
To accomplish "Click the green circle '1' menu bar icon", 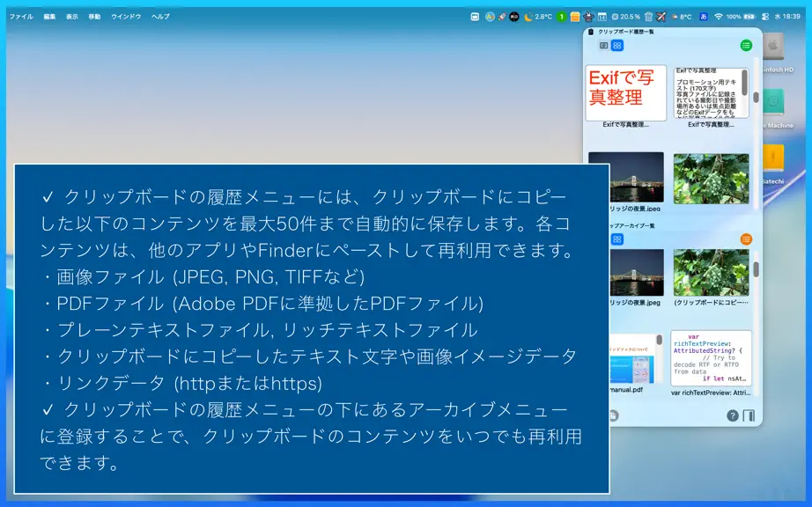I will [x=561, y=17].
